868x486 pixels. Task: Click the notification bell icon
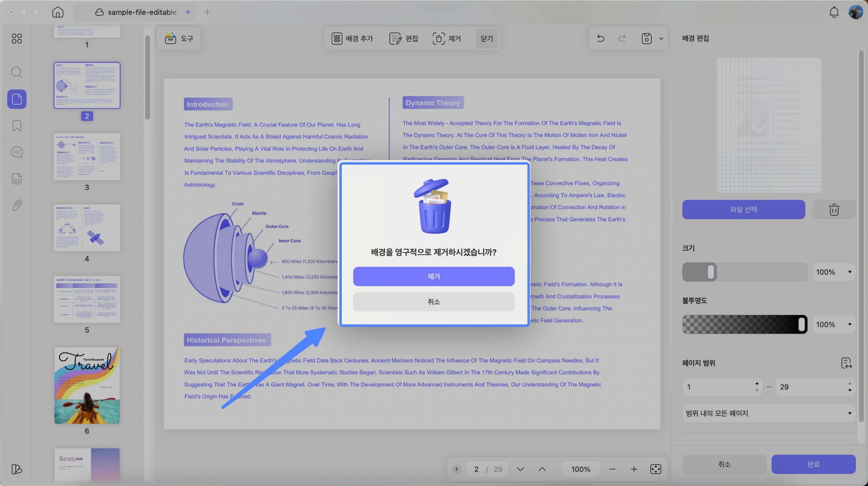pyautogui.click(x=834, y=12)
